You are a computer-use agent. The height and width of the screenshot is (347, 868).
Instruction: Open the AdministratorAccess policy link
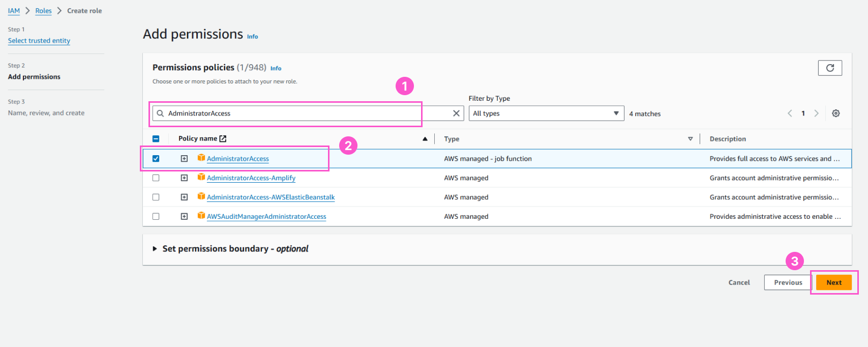tap(238, 159)
